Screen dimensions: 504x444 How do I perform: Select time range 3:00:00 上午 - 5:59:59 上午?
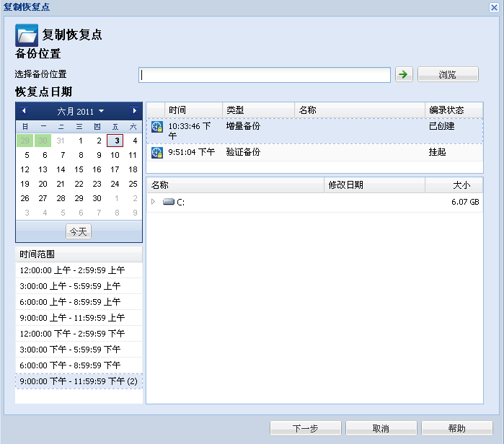tap(79, 286)
